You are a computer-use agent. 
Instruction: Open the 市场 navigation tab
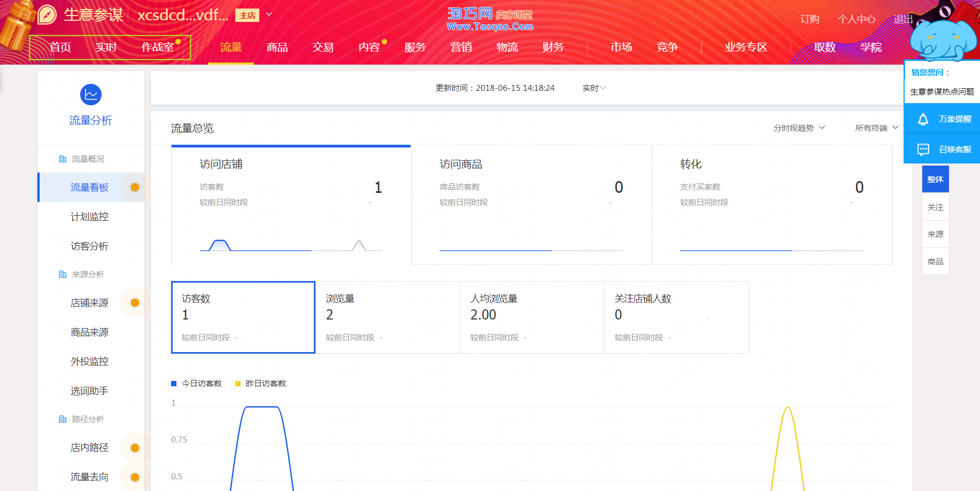pos(621,47)
